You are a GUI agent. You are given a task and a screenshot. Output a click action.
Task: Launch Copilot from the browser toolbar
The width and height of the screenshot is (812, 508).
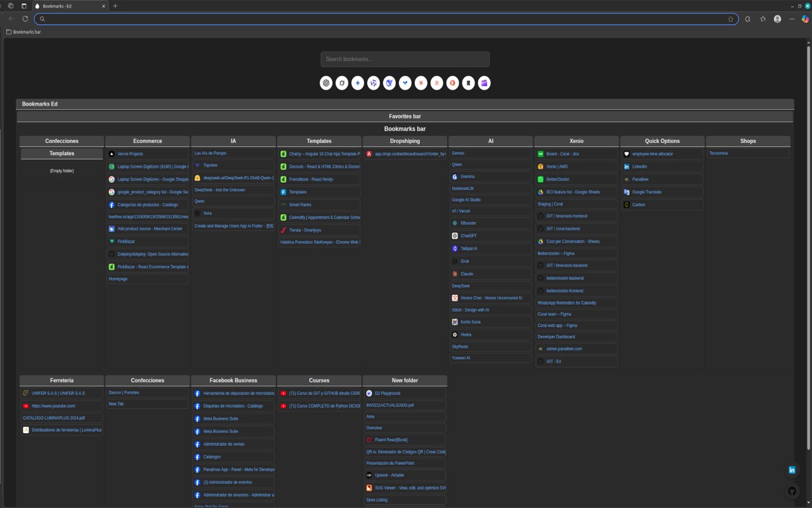(805, 19)
